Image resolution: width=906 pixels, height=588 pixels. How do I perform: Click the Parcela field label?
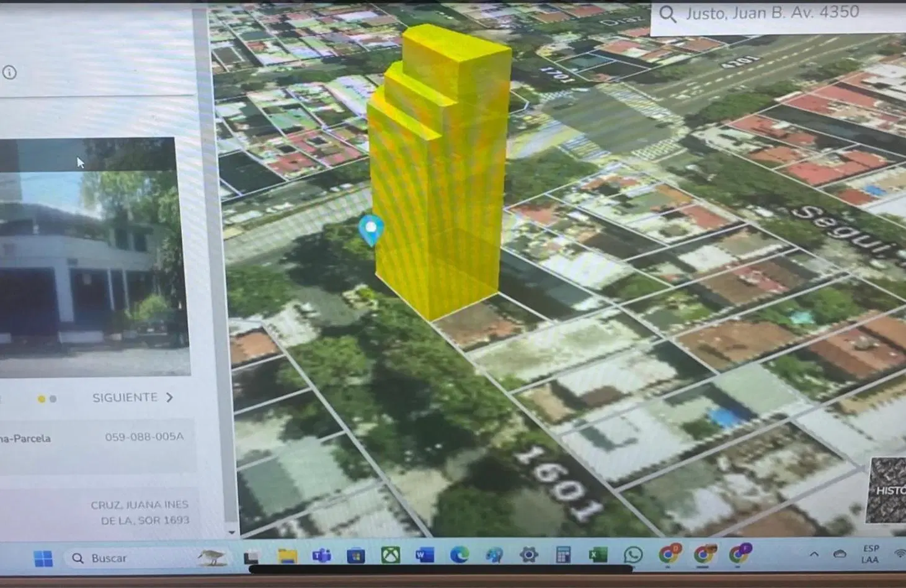(x=25, y=439)
